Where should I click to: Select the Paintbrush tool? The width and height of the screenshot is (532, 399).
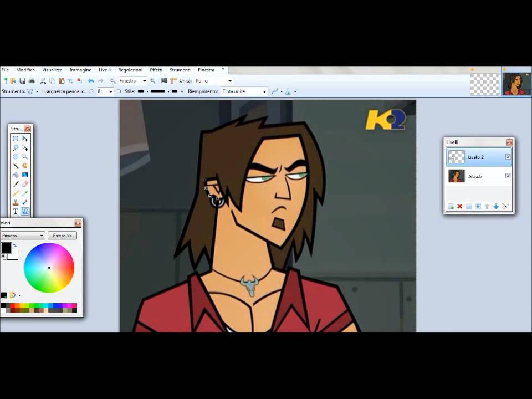coord(16,184)
